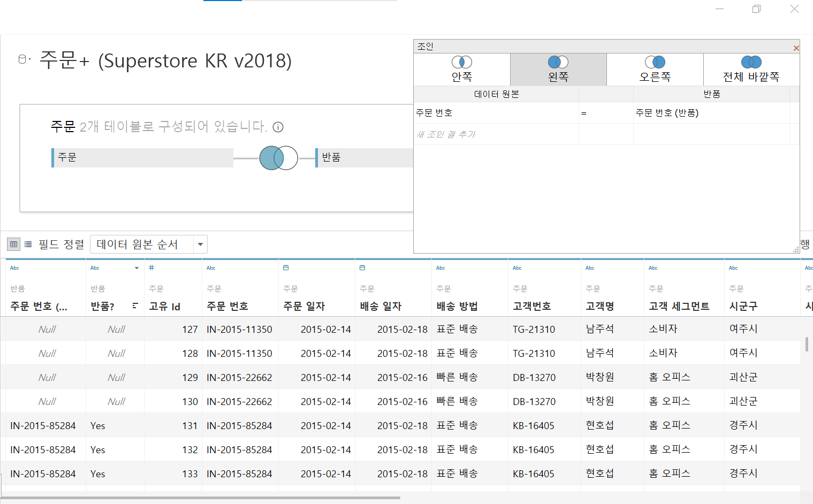Click the vertical scrollbar of data grid
Viewport: 813px width, 504px height.
tap(807, 344)
